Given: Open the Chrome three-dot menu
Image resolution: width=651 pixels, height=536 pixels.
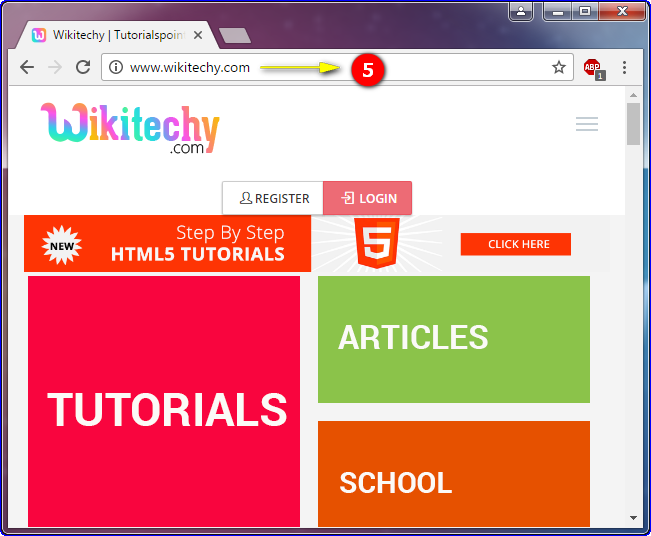Looking at the screenshot, I should (625, 68).
